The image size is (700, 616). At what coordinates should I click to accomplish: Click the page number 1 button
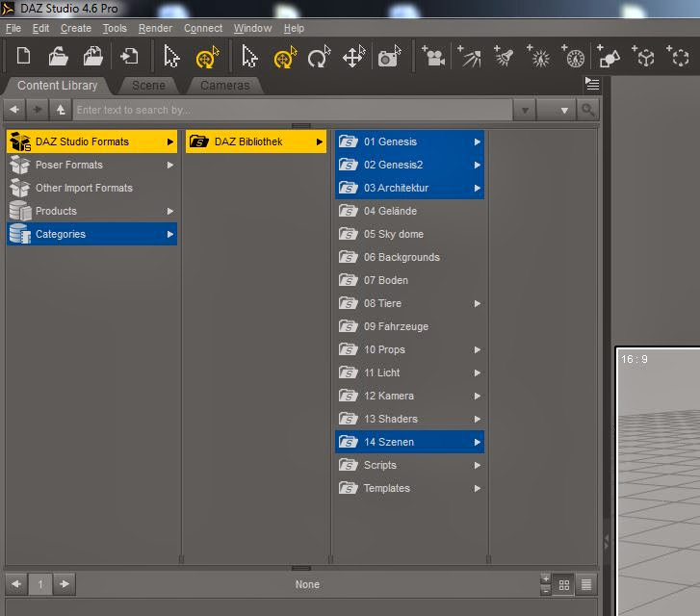coord(40,584)
